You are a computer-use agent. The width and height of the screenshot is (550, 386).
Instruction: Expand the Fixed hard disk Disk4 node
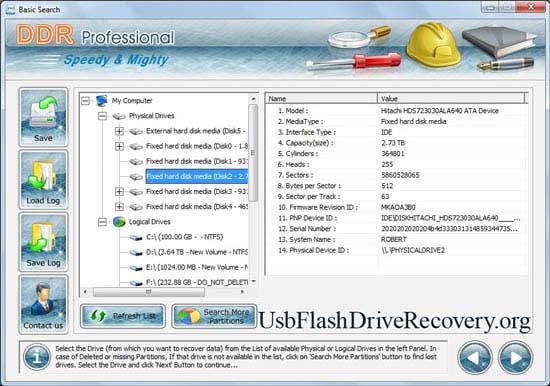coord(119,207)
